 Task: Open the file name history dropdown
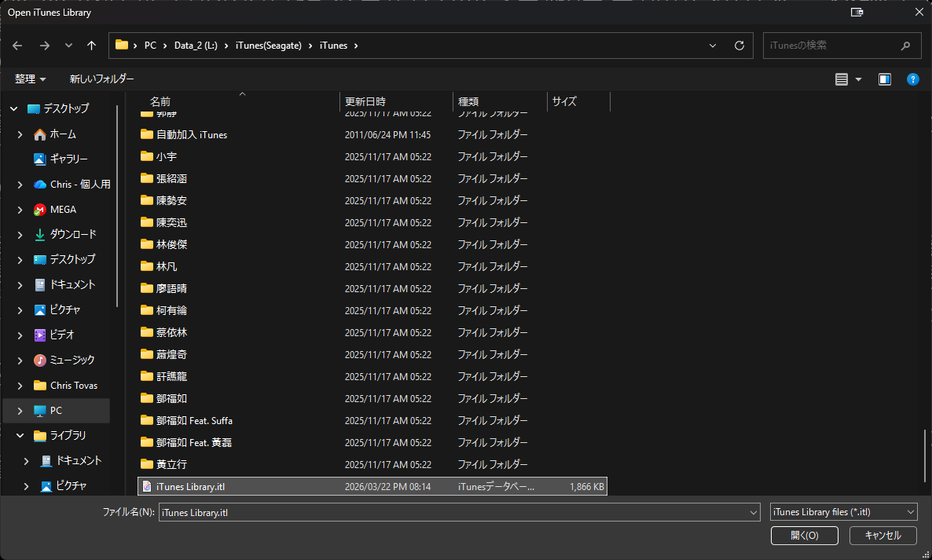coord(754,513)
